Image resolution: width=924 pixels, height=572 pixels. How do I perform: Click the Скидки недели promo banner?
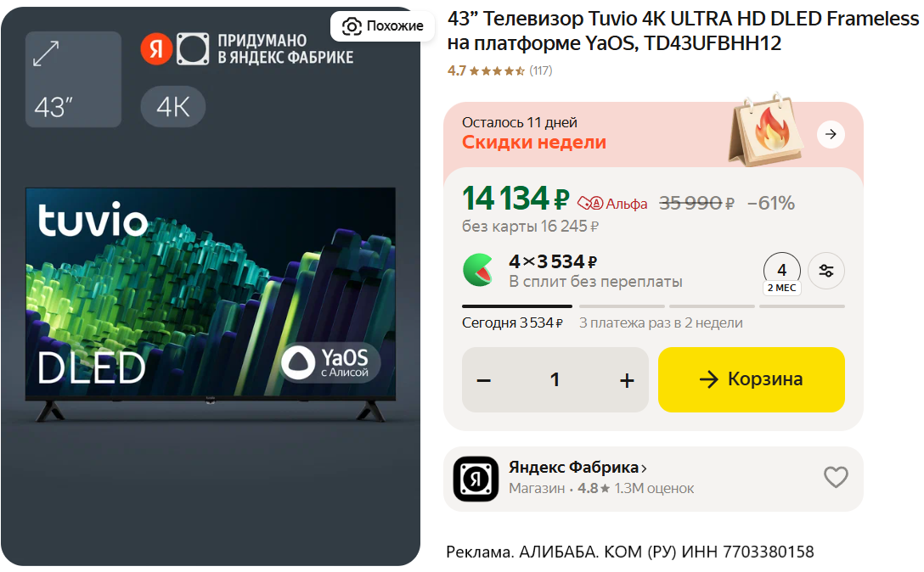point(653,134)
